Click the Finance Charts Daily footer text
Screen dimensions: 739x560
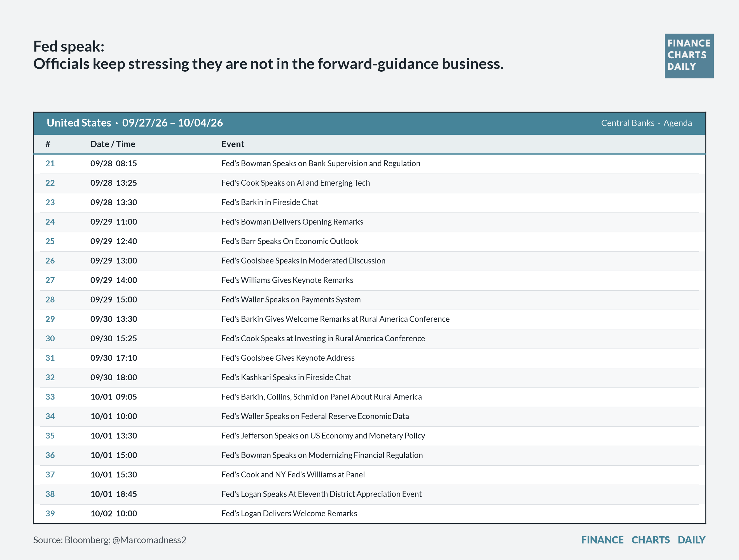point(643,540)
